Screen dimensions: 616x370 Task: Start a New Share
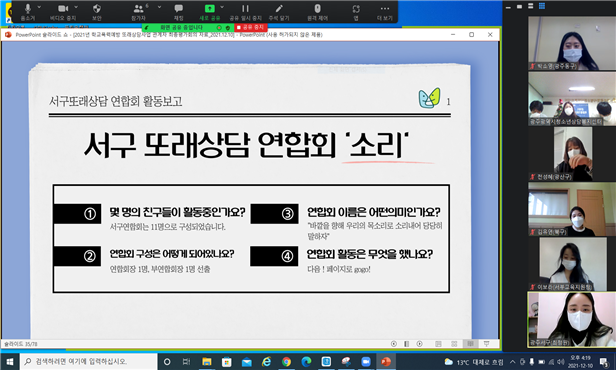(x=209, y=12)
